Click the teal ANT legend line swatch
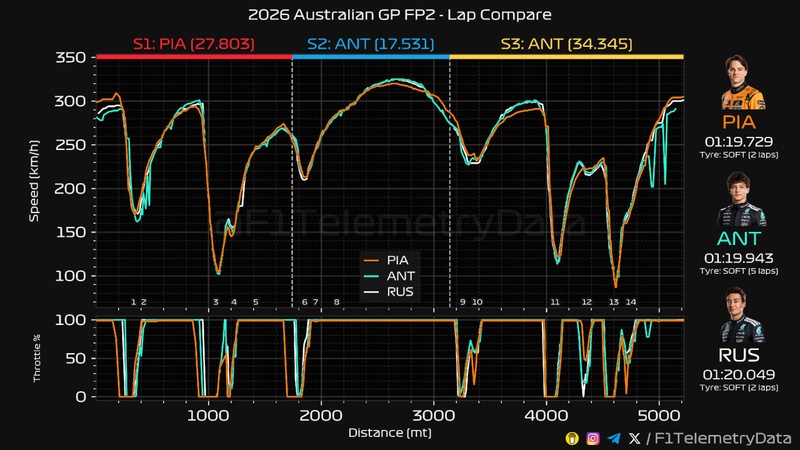 point(371,276)
